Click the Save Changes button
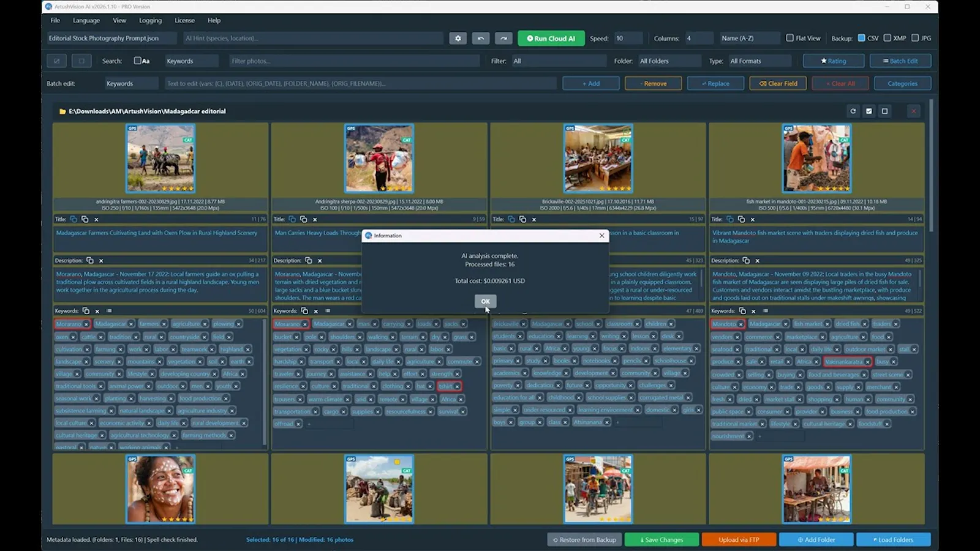The width and height of the screenshot is (980, 551). point(661,539)
